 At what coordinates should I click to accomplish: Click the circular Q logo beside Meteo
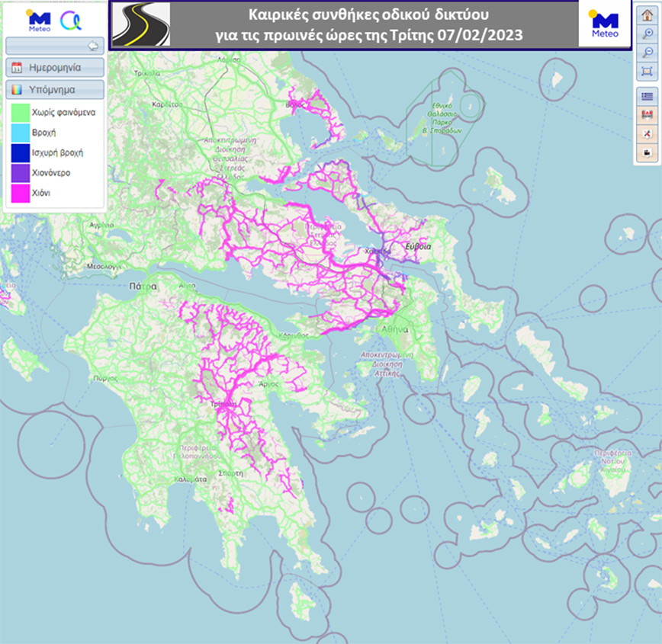tap(72, 19)
